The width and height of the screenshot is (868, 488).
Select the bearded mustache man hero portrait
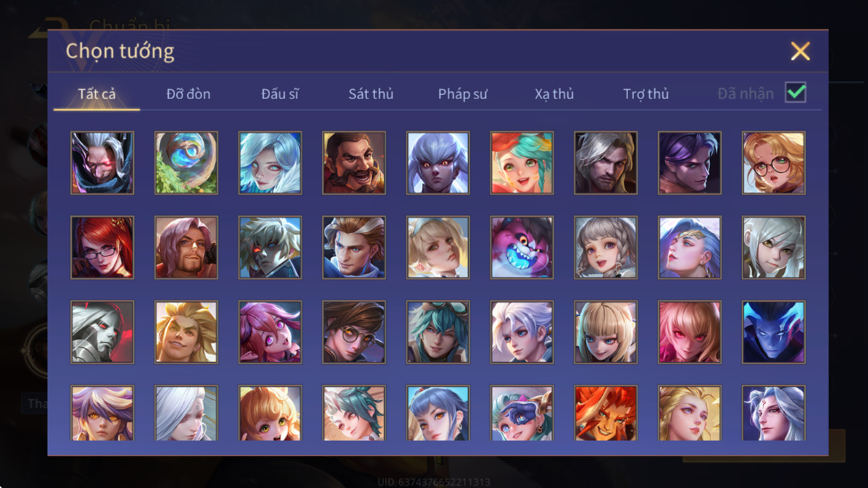(x=354, y=163)
